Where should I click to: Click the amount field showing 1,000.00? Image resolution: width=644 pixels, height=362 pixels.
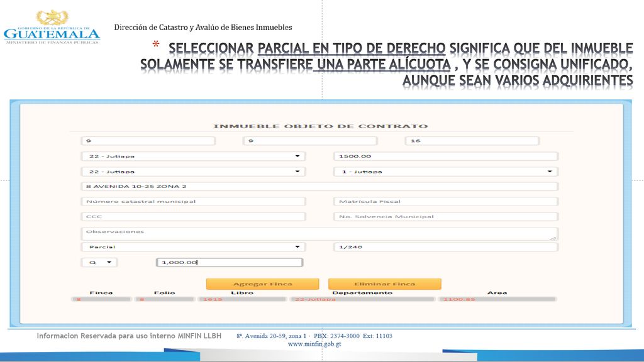point(230,262)
